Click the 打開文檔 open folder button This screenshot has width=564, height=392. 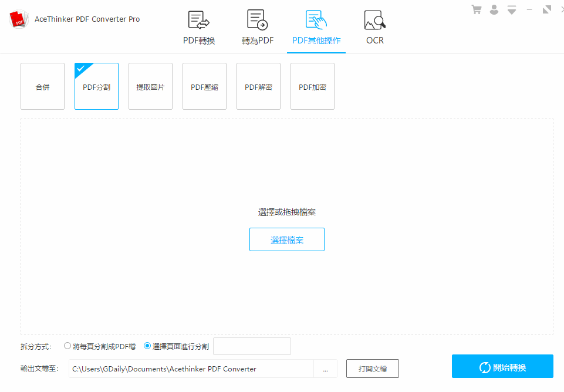point(373,369)
